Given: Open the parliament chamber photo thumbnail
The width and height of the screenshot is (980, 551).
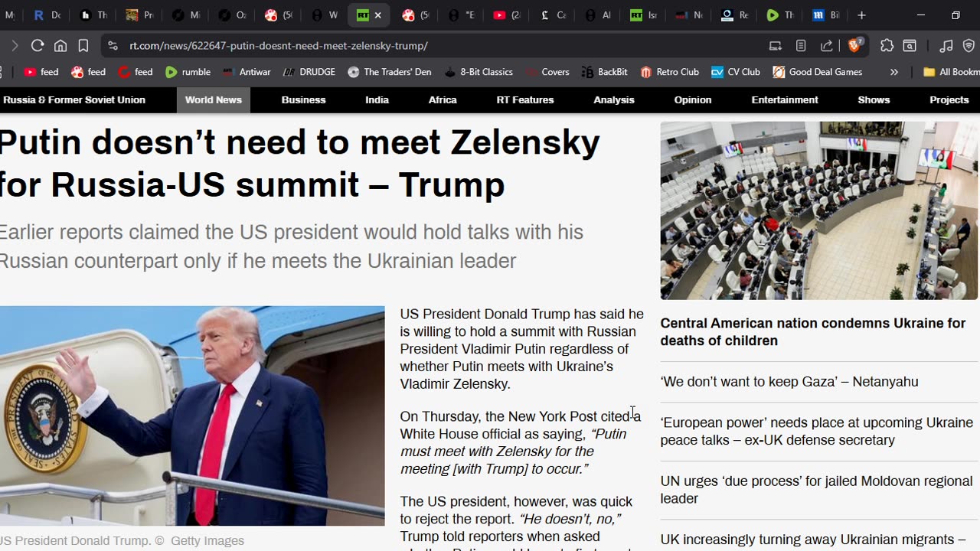Looking at the screenshot, I should click(x=819, y=210).
